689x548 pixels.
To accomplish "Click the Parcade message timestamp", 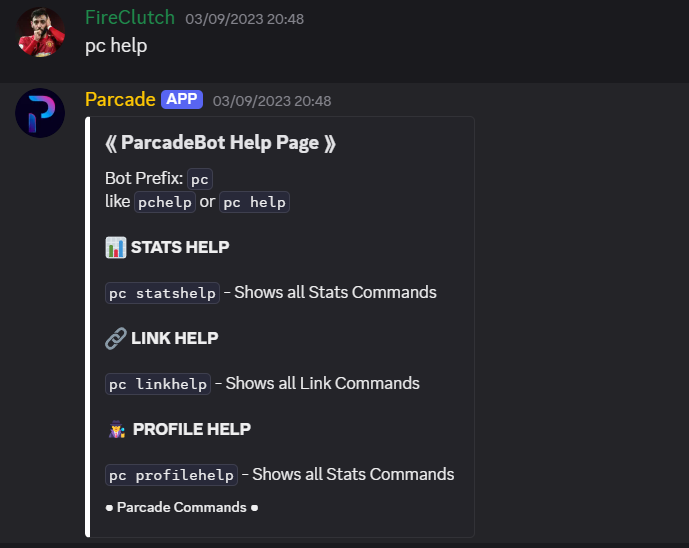I will [x=272, y=101].
